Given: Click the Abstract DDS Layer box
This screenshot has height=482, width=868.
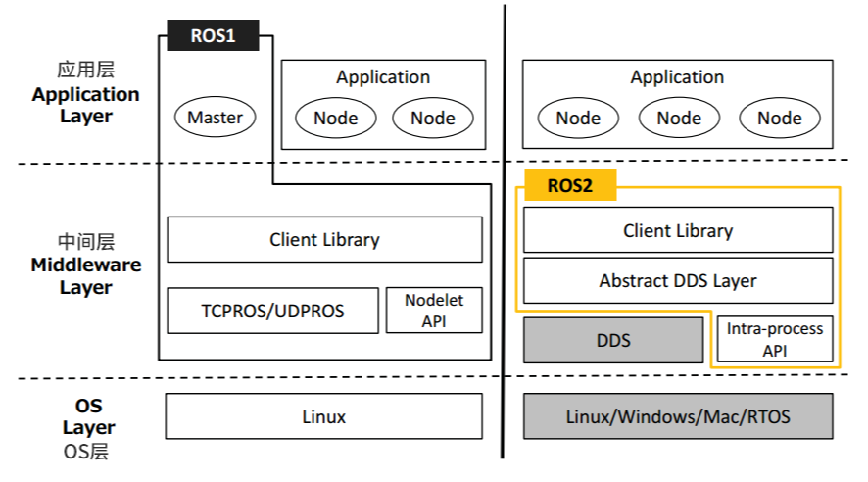Looking at the screenshot, I should click(x=678, y=280).
